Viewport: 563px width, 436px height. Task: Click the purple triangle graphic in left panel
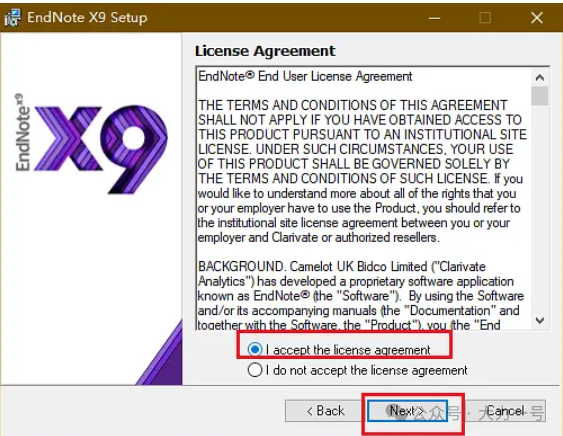(x=163, y=357)
